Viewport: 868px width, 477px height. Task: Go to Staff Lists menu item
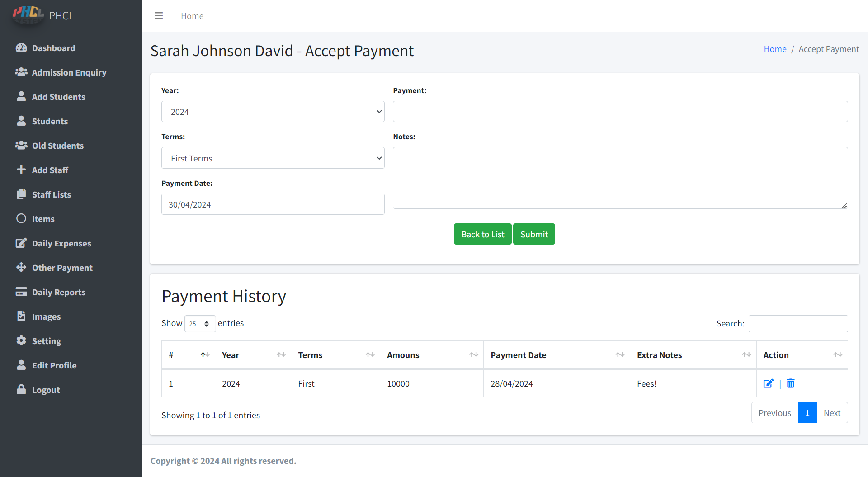click(51, 194)
